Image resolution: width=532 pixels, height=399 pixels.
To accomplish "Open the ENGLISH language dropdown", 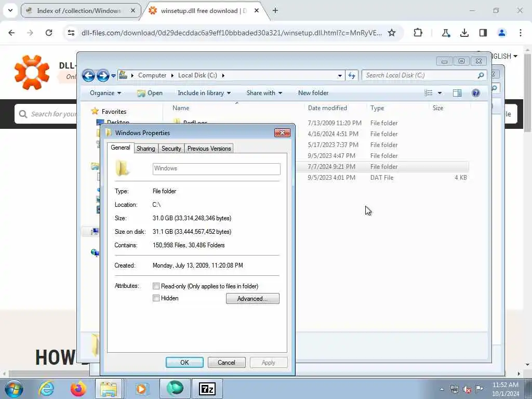I will click(504, 56).
